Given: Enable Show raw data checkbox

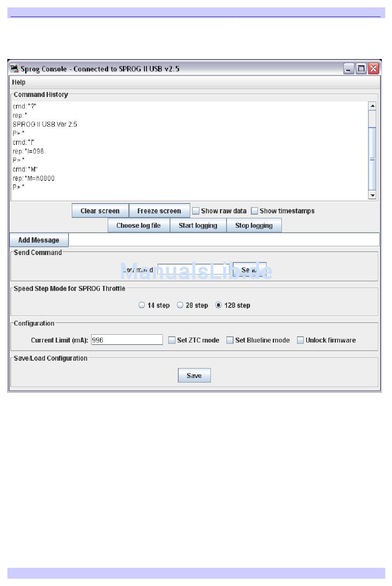Looking at the screenshot, I should 196,211.
